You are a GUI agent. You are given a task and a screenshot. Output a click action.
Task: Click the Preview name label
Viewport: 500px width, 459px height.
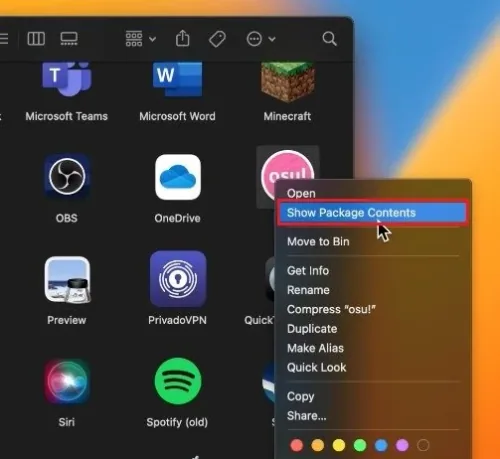67,320
